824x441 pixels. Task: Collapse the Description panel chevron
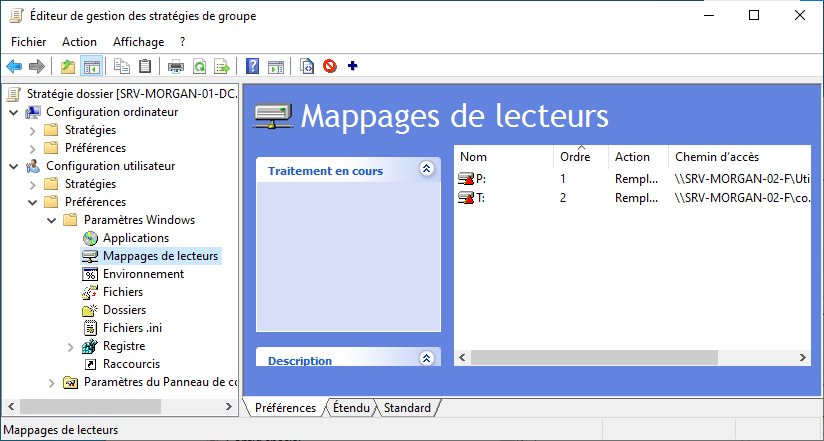coord(427,359)
